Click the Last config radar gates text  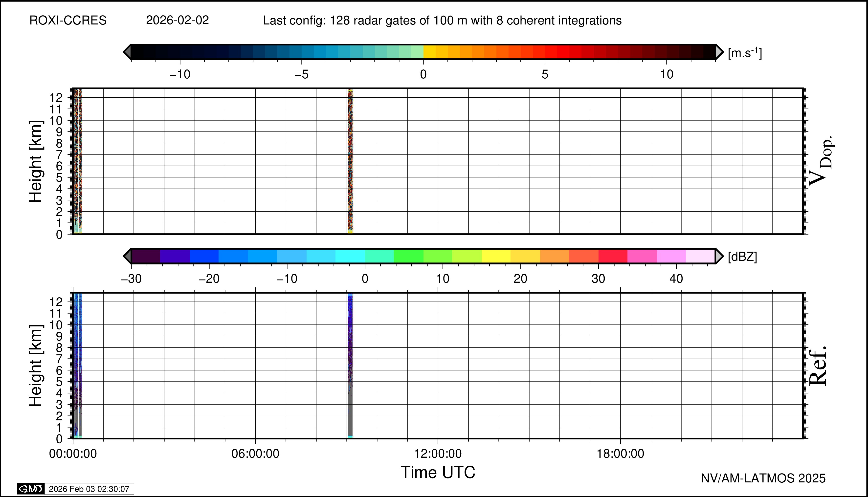coord(442,21)
